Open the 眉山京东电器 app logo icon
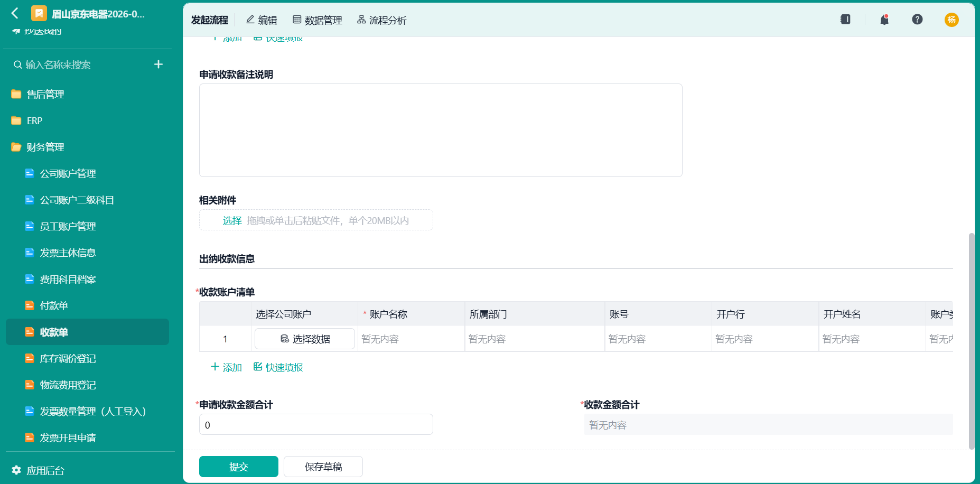Image resolution: width=980 pixels, height=484 pixels. coord(39,13)
